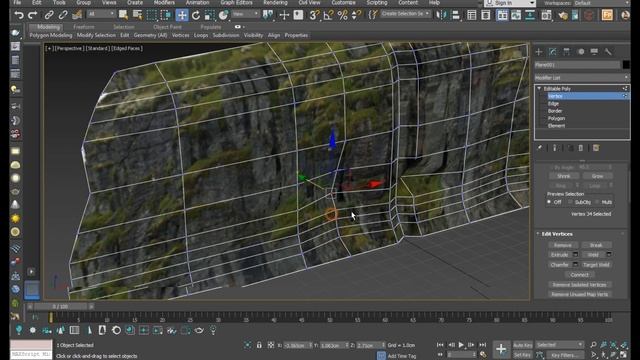Toggle Window/Crossing selection icon
The width and height of the screenshot is (640, 360).
click(x=166, y=15)
